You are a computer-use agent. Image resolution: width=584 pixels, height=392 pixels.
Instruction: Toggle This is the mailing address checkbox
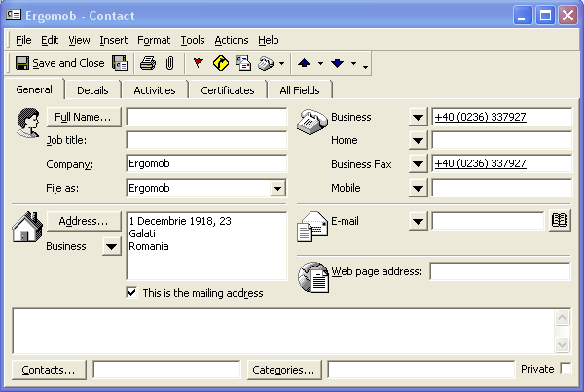point(131,293)
